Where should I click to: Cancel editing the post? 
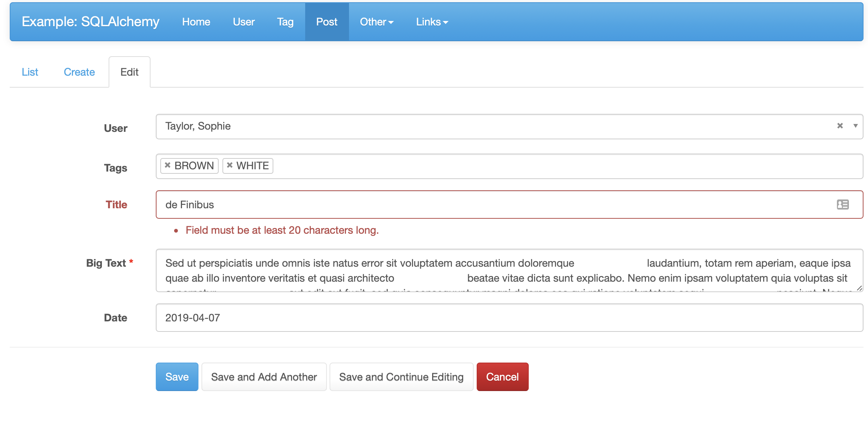(x=502, y=376)
